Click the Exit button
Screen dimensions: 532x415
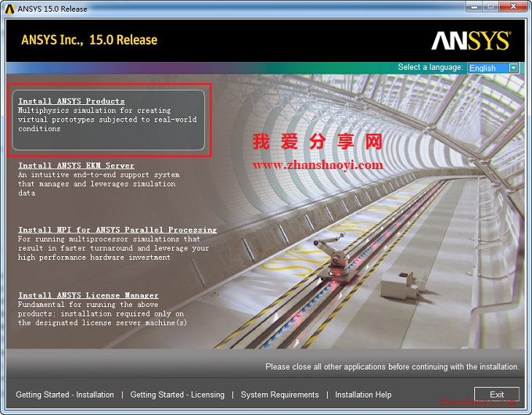click(x=496, y=395)
